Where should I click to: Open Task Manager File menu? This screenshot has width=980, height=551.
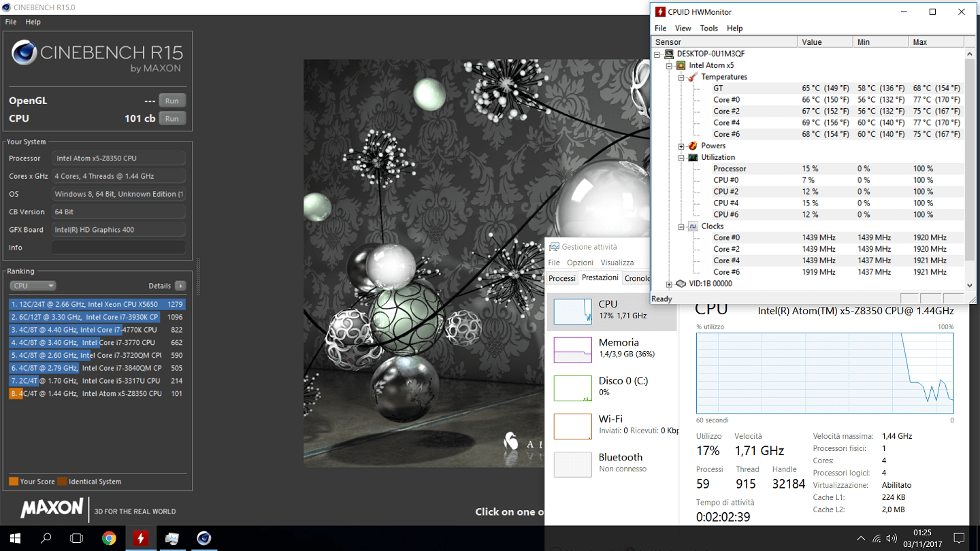554,263
